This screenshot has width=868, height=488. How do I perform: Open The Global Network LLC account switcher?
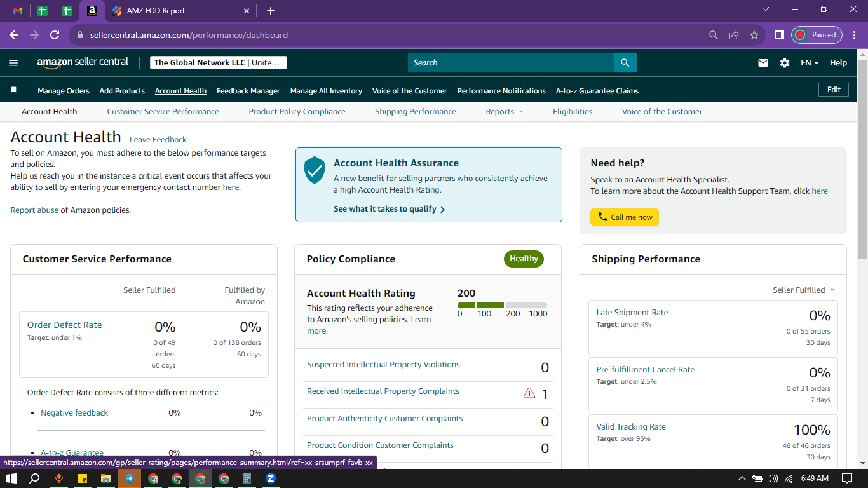tap(219, 62)
